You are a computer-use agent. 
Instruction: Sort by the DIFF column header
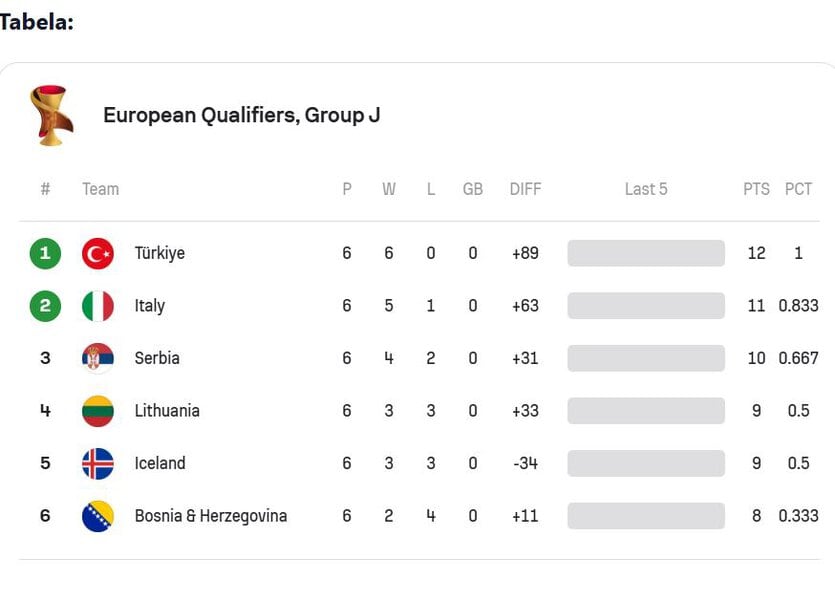click(x=525, y=189)
